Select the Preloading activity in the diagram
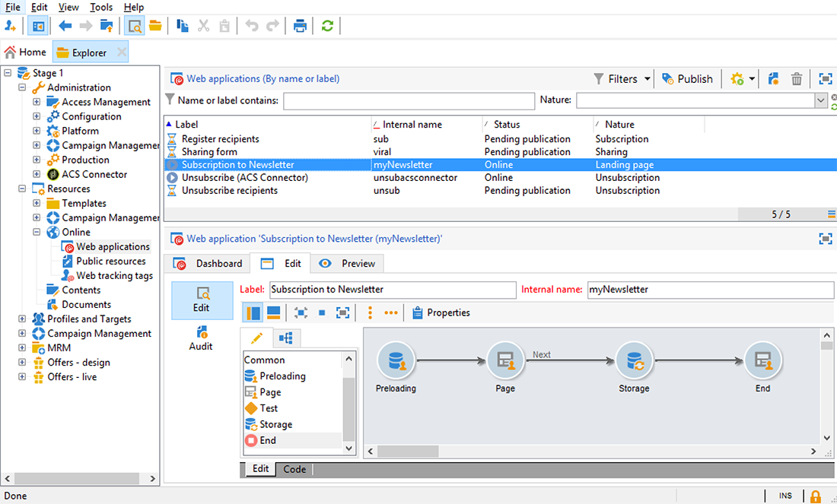This screenshot has height=504, width=837. click(396, 360)
